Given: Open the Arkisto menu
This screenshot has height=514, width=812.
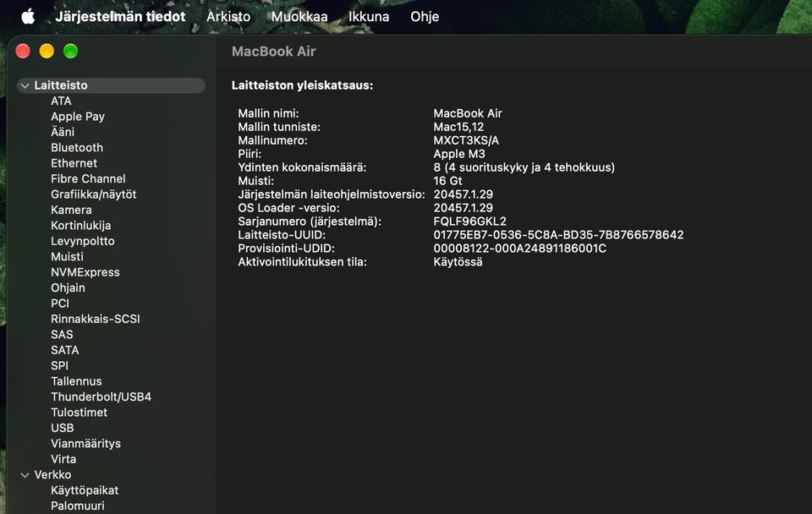Looking at the screenshot, I should (x=228, y=17).
